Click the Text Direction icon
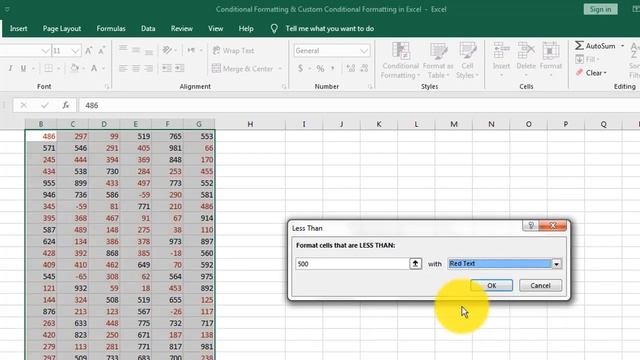Image resolution: width=640 pixels, height=360 pixels. pyautogui.click(x=191, y=50)
